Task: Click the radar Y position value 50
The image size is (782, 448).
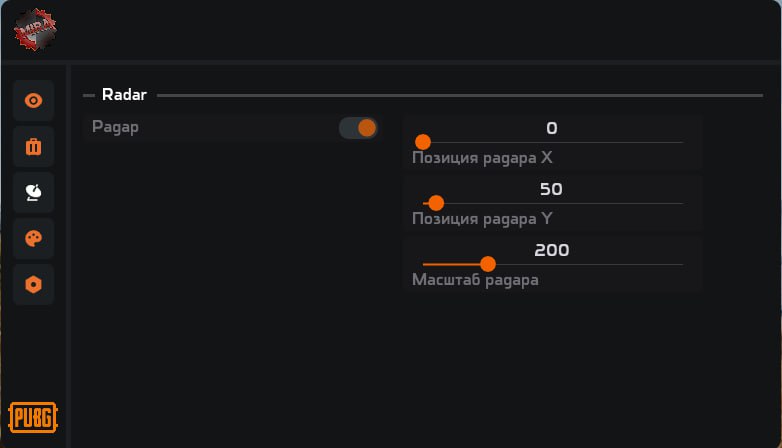Action: [x=552, y=189]
